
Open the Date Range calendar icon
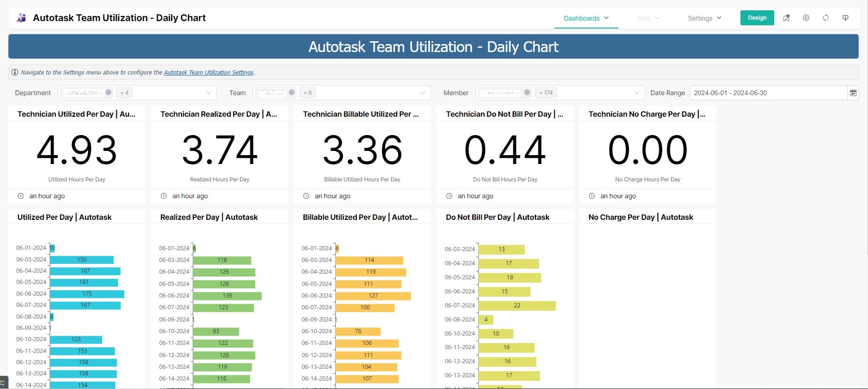pos(853,93)
